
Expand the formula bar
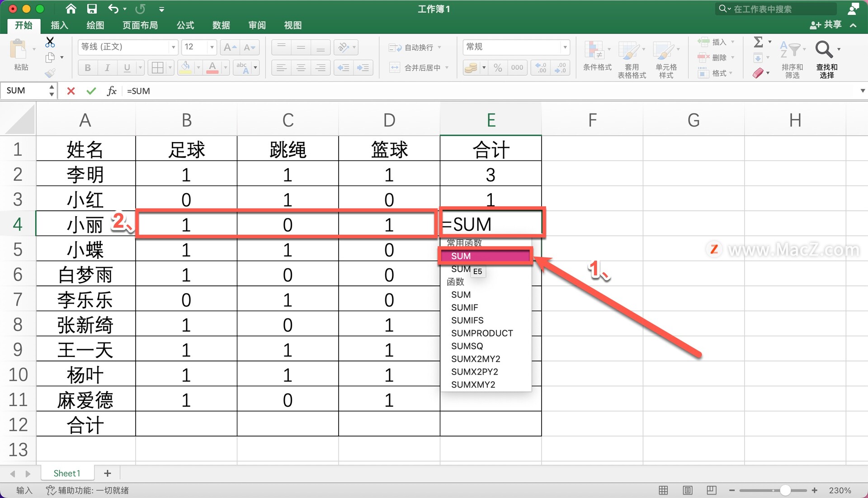pyautogui.click(x=862, y=91)
